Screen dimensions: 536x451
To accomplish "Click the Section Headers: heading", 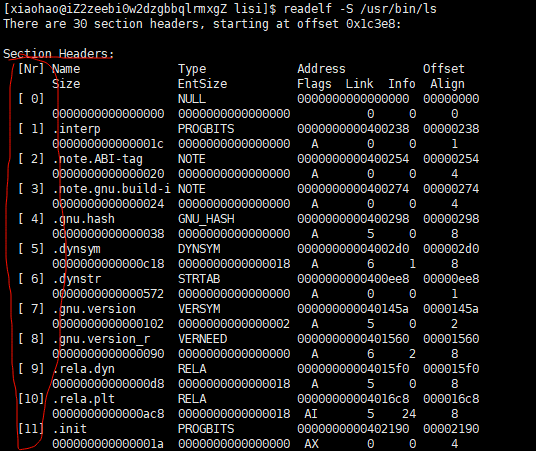I will point(58,54).
